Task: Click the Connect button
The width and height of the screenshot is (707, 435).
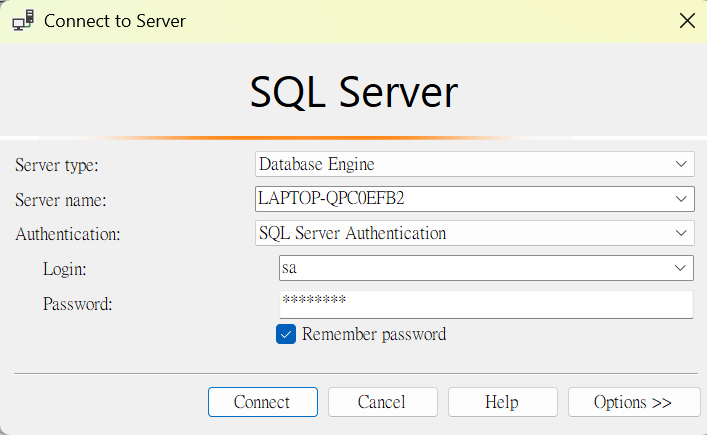Action: point(262,402)
